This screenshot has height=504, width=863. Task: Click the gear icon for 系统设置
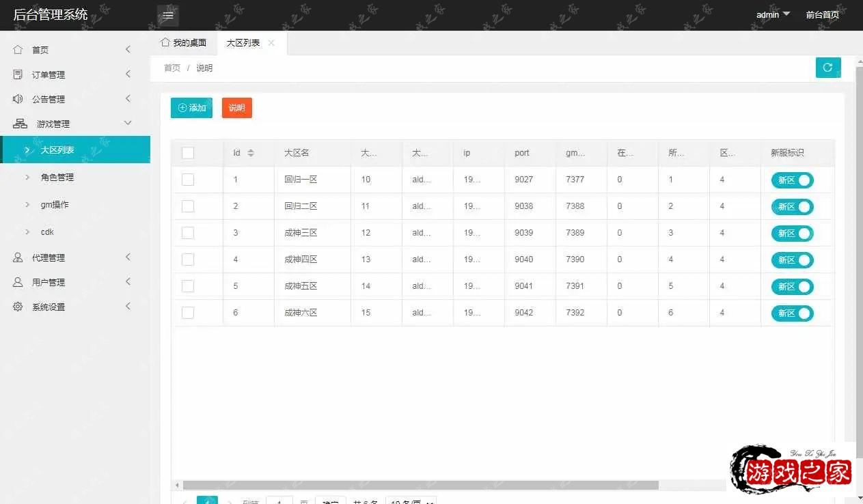click(x=18, y=307)
